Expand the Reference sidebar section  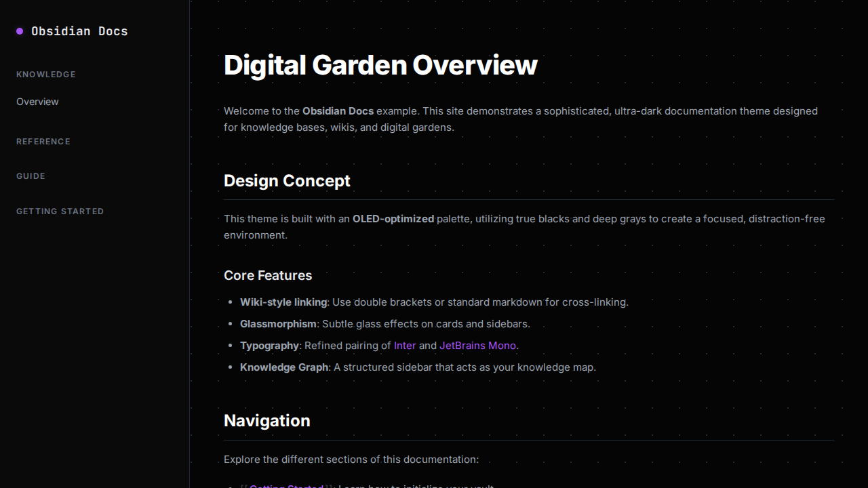(x=43, y=142)
